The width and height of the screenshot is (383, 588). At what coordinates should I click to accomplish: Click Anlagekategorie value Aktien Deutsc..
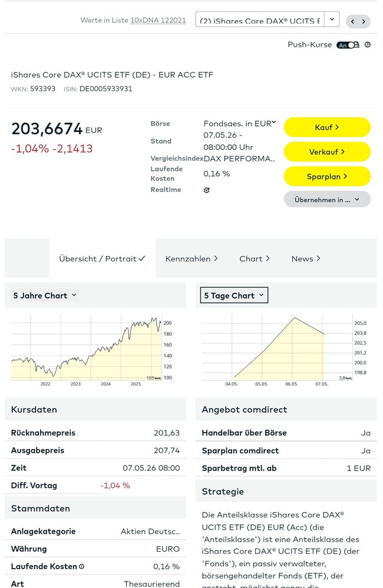[150, 531]
